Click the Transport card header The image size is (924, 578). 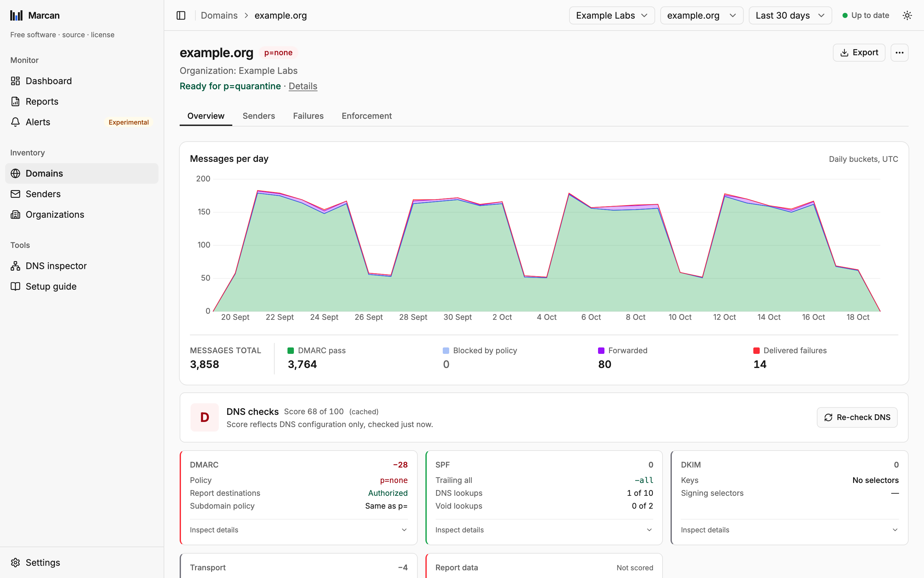(299, 568)
